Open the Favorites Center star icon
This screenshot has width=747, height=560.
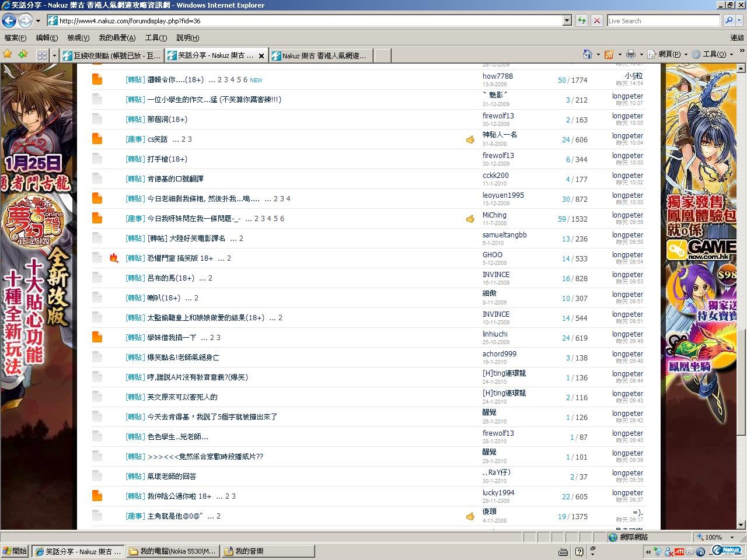click(x=8, y=54)
